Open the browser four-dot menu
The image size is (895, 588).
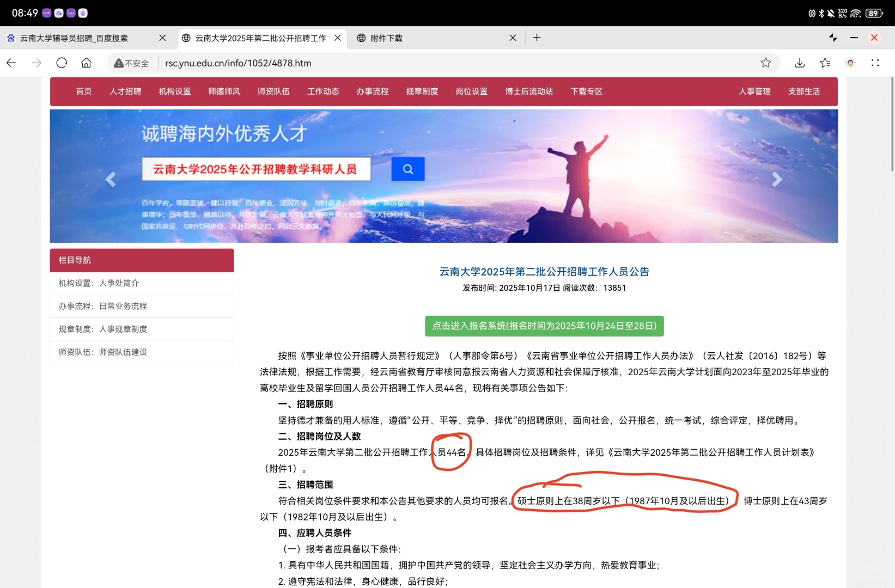[x=875, y=63]
